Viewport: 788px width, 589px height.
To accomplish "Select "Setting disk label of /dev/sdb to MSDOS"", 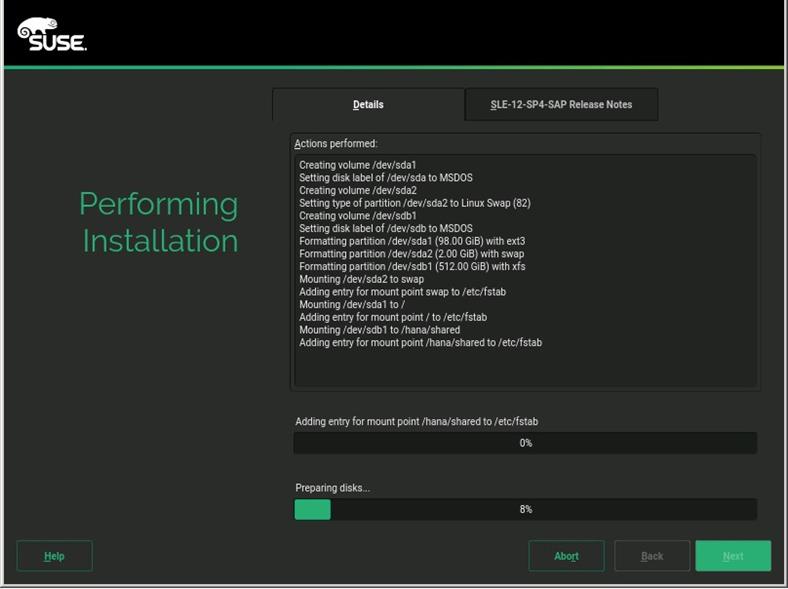I will (x=385, y=228).
